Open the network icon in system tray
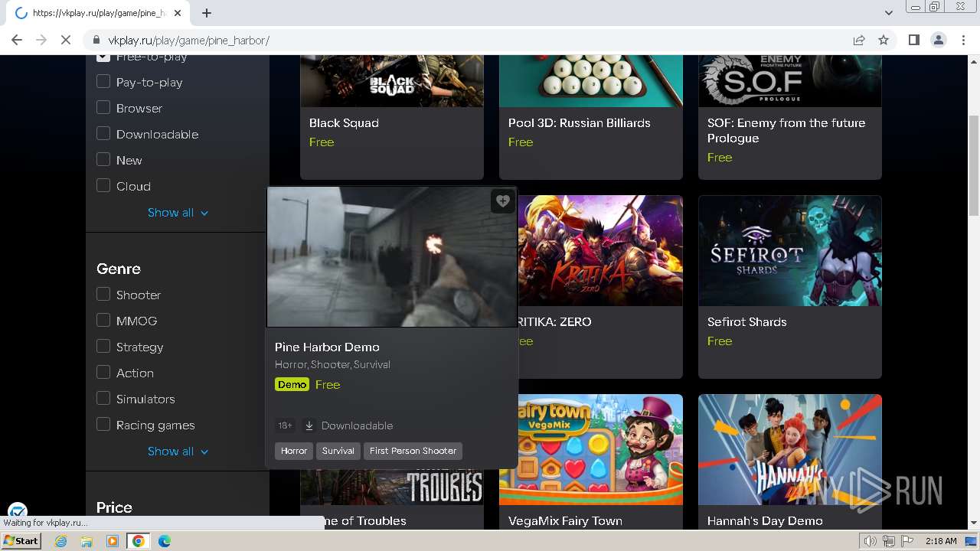 coord(889,541)
